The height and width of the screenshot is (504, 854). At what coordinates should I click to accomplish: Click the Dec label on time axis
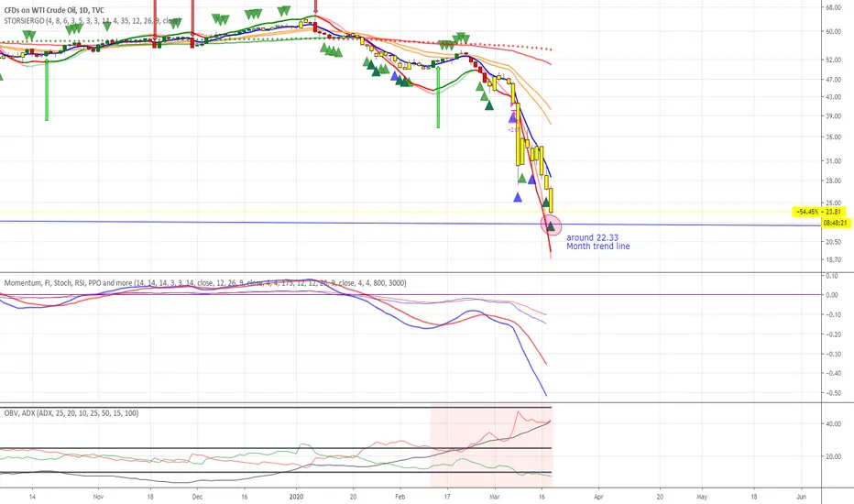197,497
